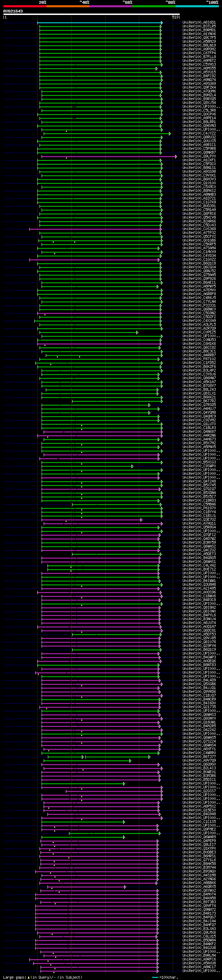Click the purple alignment bar for UniRef100_Q9LPY0

point(109,156)
